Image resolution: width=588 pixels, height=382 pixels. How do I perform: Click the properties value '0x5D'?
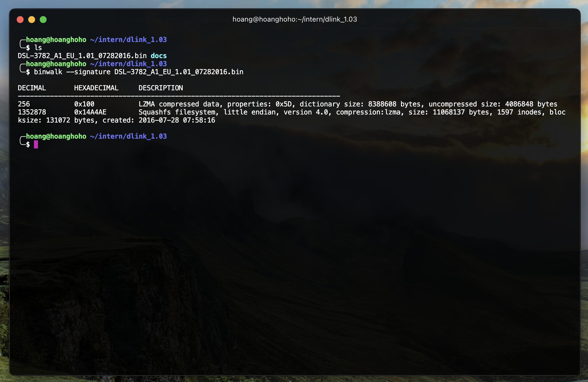click(x=286, y=104)
